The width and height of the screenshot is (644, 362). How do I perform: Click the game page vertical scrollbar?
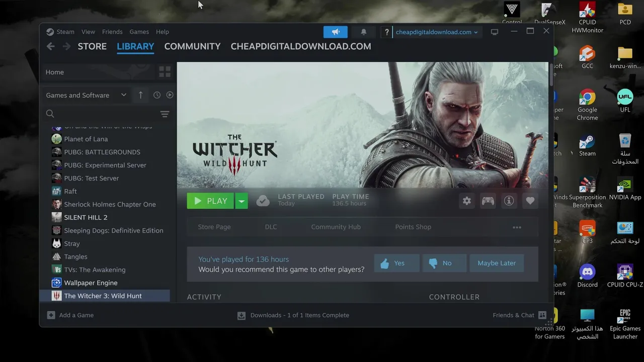pyautogui.click(x=551, y=74)
